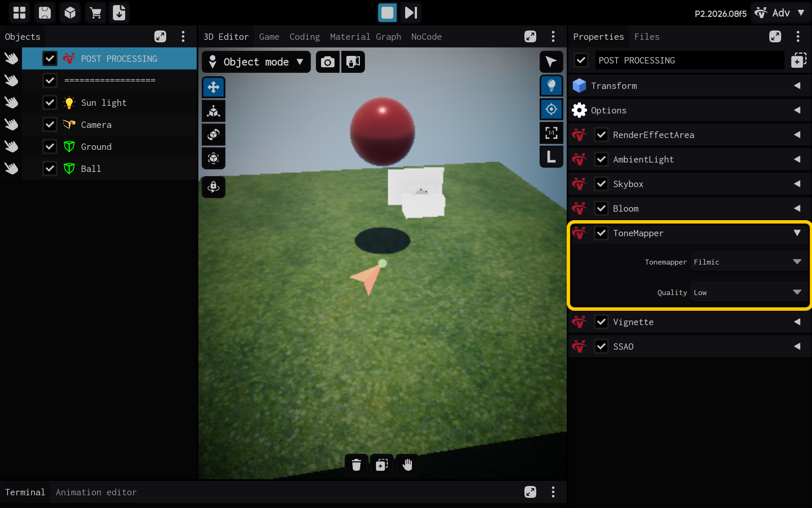
Task: Take a viewport camera screenshot
Action: tap(328, 62)
